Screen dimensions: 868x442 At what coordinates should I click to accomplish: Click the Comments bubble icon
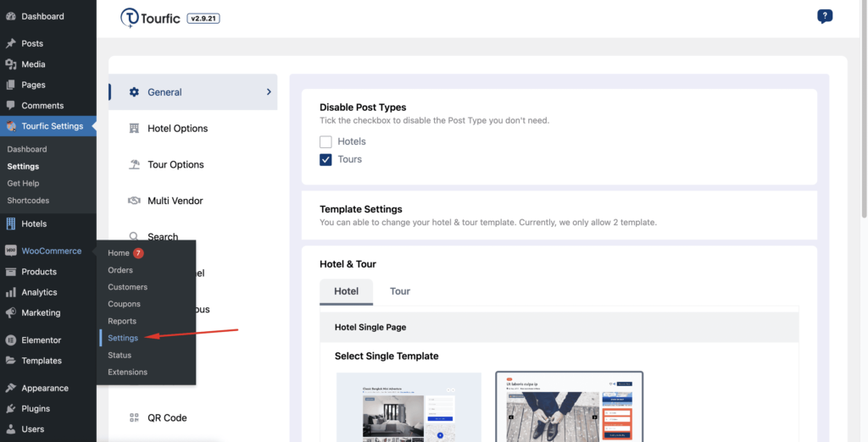10,105
